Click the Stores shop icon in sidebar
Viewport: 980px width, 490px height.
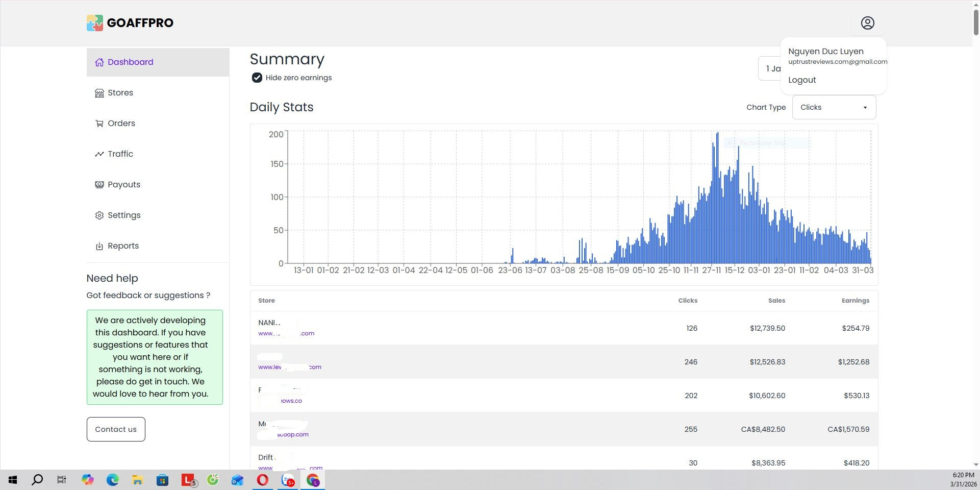coord(99,93)
